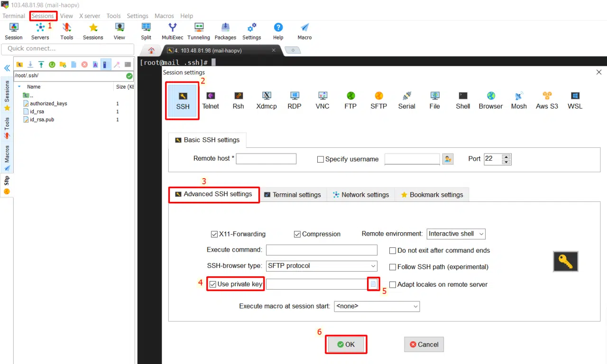
Task: Increase the Port number with up arrow
Action: [x=506, y=156]
